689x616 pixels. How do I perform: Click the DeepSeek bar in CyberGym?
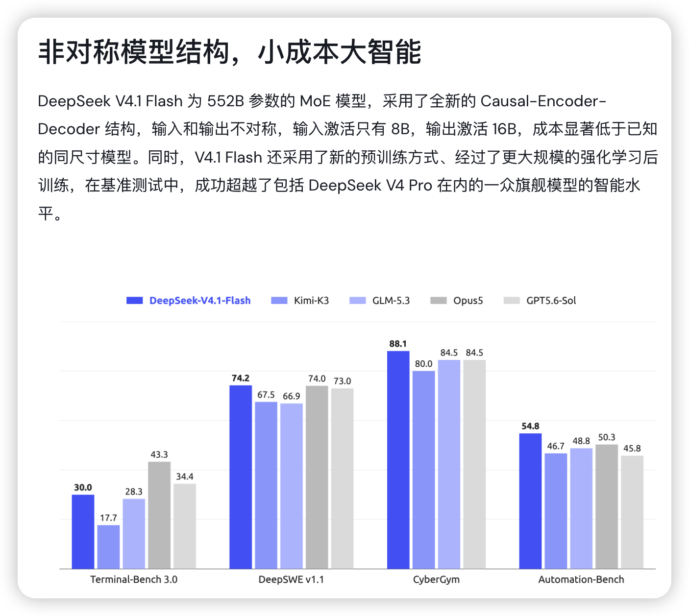[x=398, y=460]
